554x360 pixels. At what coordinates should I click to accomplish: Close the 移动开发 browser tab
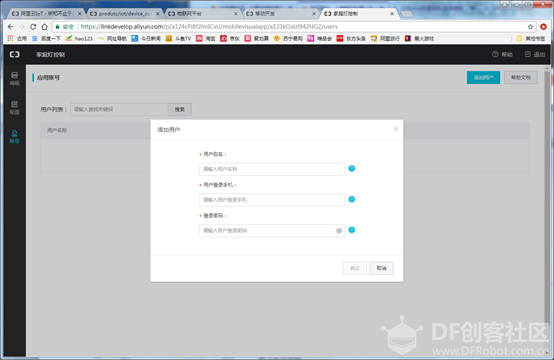(x=314, y=13)
